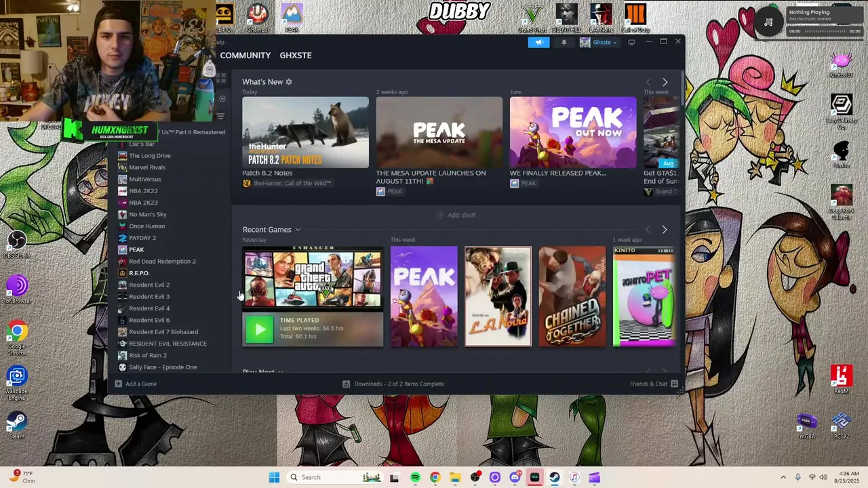Open Spotify from the taskbar
The height and width of the screenshot is (488, 868).
click(415, 477)
